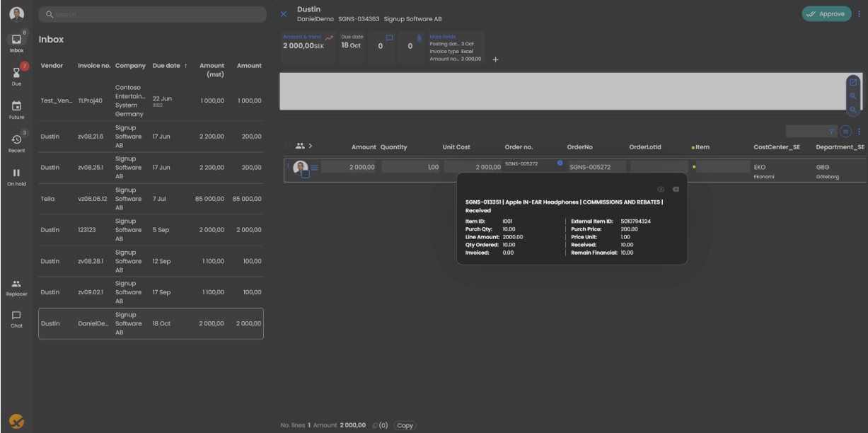Toggle the round list view button near filter
The image size is (868, 433).
(846, 131)
